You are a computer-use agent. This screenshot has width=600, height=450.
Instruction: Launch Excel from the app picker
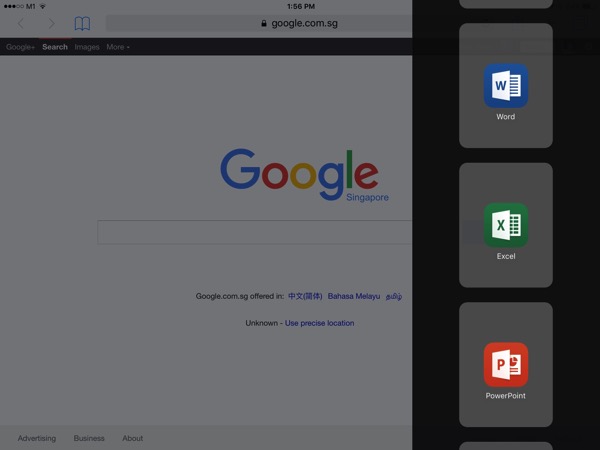tap(505, 225)
